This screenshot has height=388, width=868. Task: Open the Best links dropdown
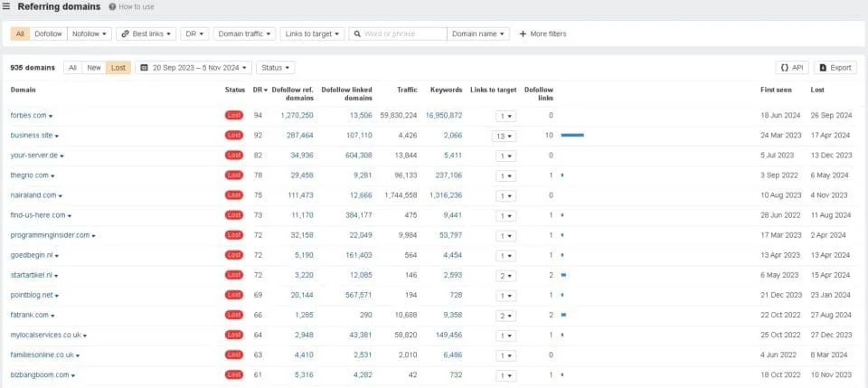(x=146, y=33)
